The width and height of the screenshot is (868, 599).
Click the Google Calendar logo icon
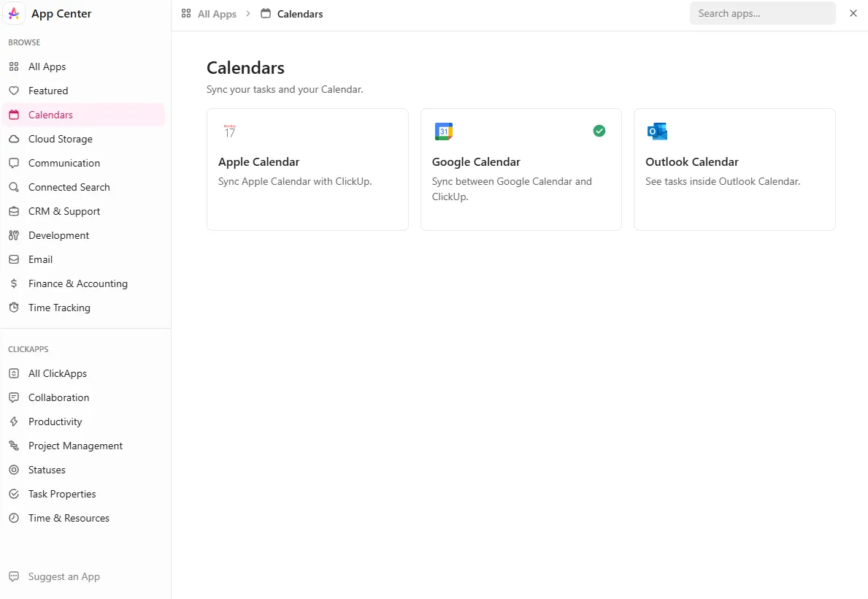(443, 131)
